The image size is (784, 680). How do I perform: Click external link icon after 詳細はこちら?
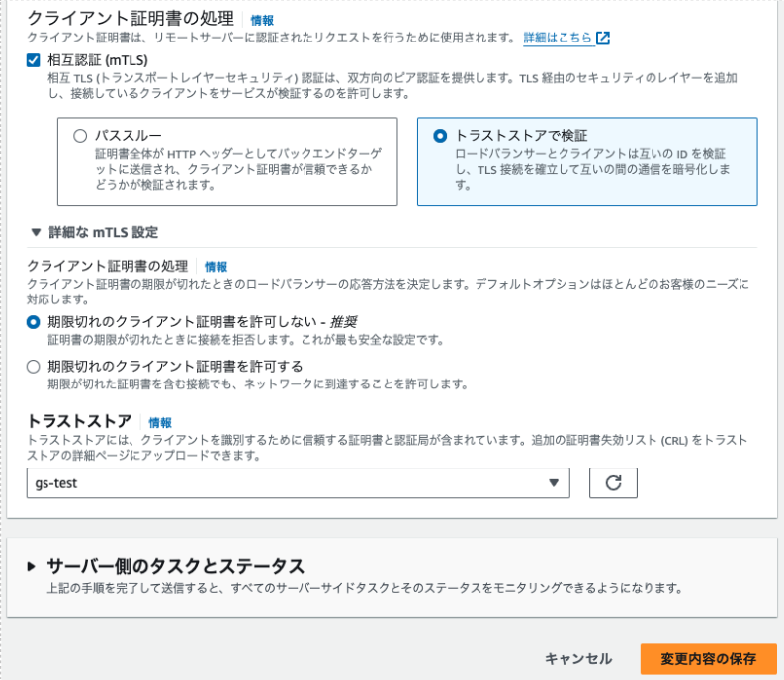(x=603, y=39)
